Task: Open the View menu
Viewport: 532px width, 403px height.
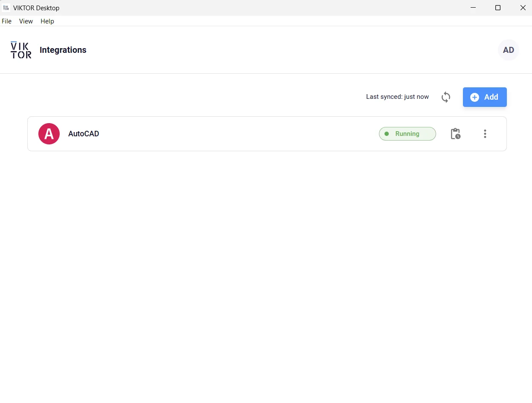Action: [26, 21]
